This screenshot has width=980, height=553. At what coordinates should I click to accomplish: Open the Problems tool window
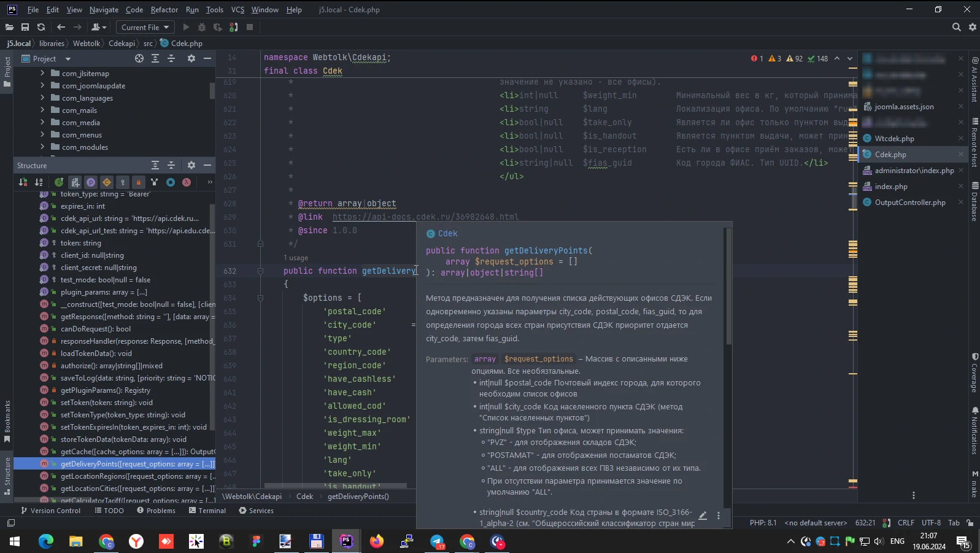tap(156, 511)
